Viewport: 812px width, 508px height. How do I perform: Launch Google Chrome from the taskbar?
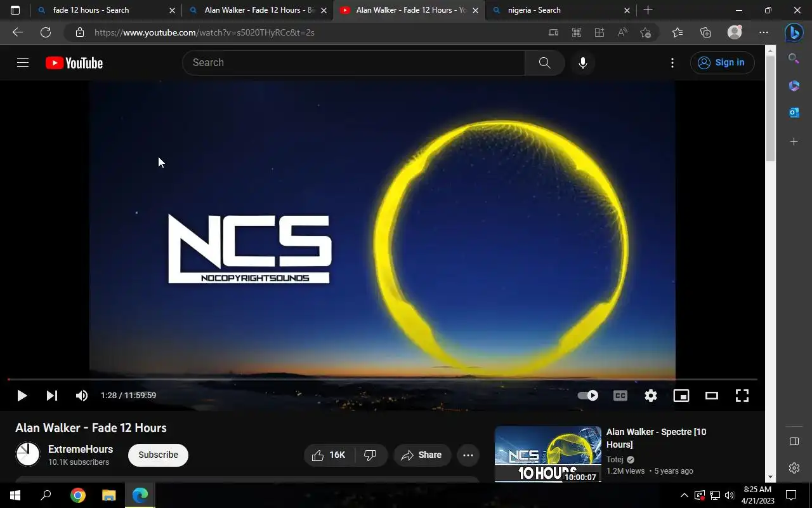click(x=77, y=495)
